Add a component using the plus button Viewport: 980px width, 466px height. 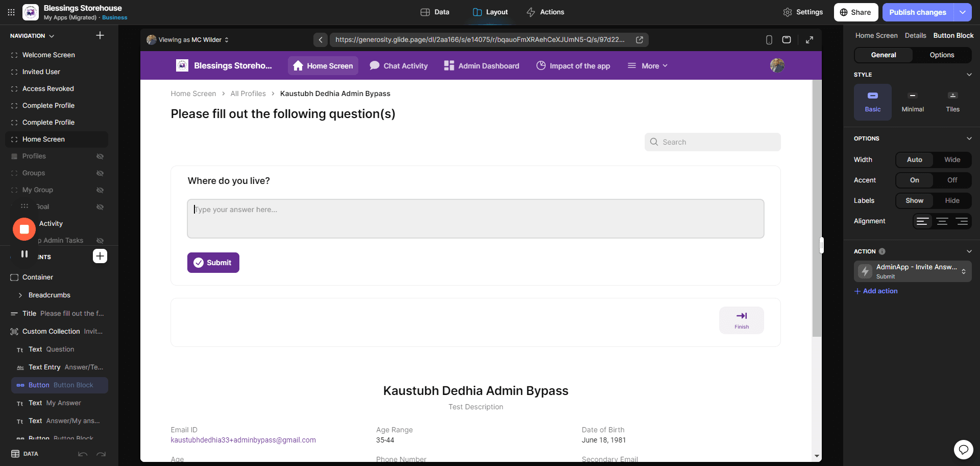[x=100, y=256]
